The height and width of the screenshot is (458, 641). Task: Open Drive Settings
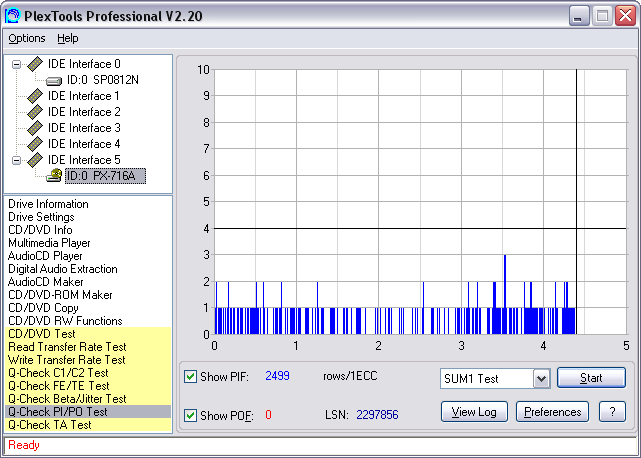(x=41, y=217)
